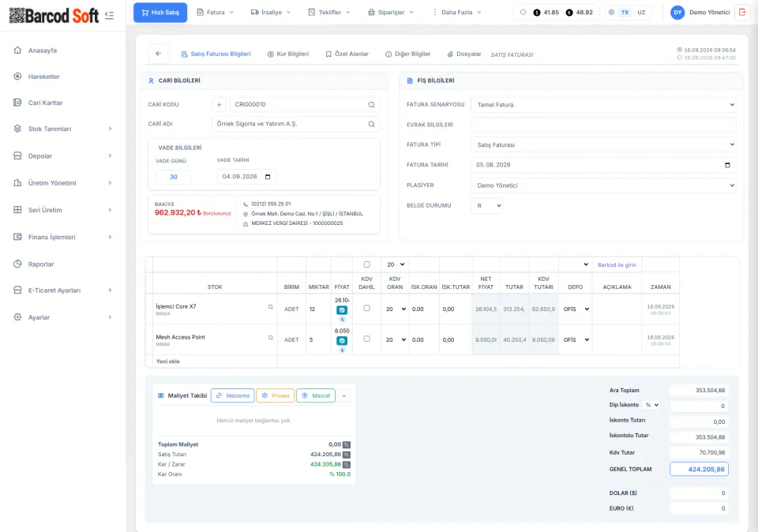This screenshot has height=532, width=758.
Task: Click the Hızlı Satış button
Action: point(160,13)
